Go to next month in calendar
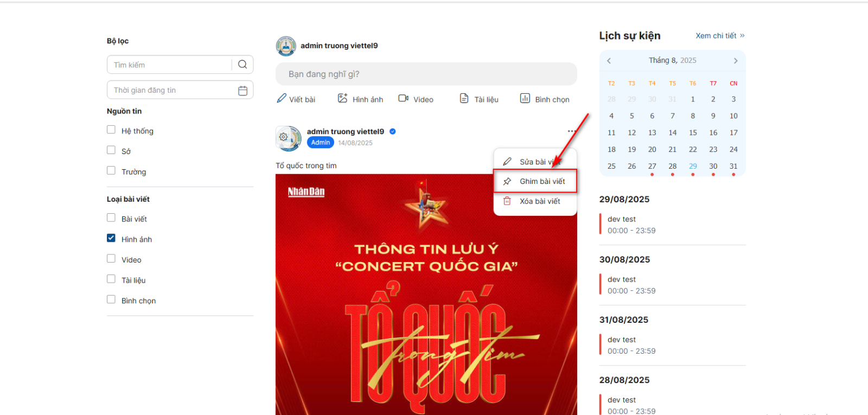This screenshot has width=868, height=415. pos(736,61)
